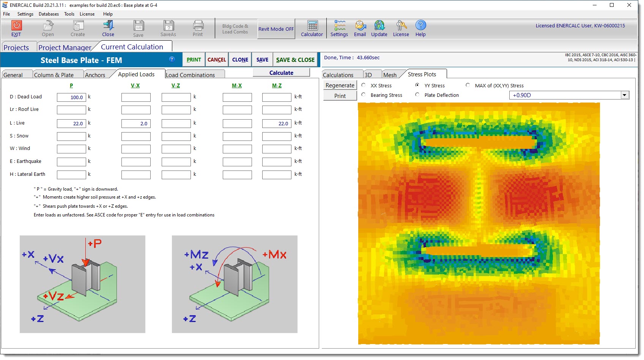Viewport: 644px width, 360px height.
Task: Switch to the Project Manager tab
Action: (65, 47)
